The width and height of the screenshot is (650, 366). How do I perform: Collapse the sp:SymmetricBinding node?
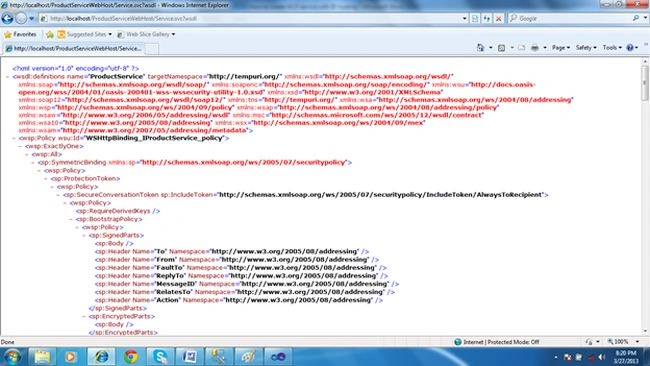(33, 162)
